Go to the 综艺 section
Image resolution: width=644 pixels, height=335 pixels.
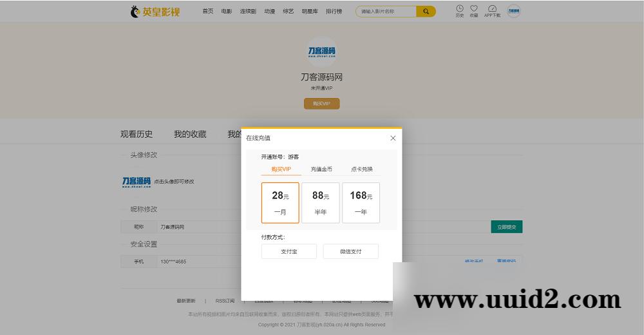click(289, 12)
